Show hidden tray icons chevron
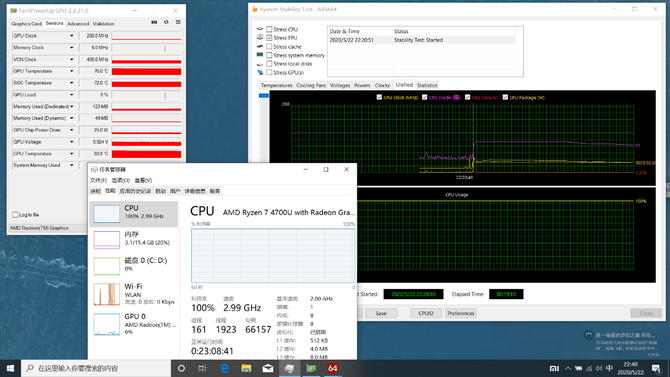Viewport: 670px width, 377px height. point(568,368)
